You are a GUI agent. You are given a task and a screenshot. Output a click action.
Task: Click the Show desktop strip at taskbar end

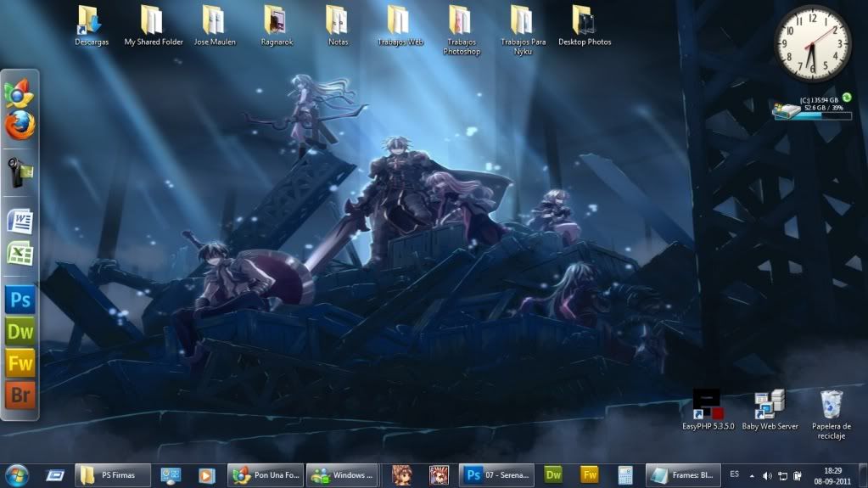pyautogui.click(x=863, y=476)
